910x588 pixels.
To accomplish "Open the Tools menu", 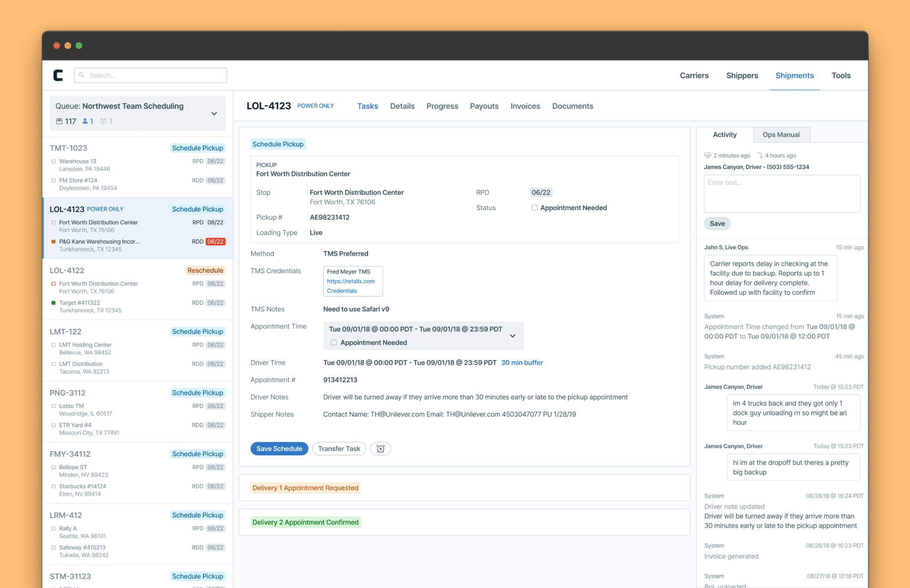I will (841, 75).
